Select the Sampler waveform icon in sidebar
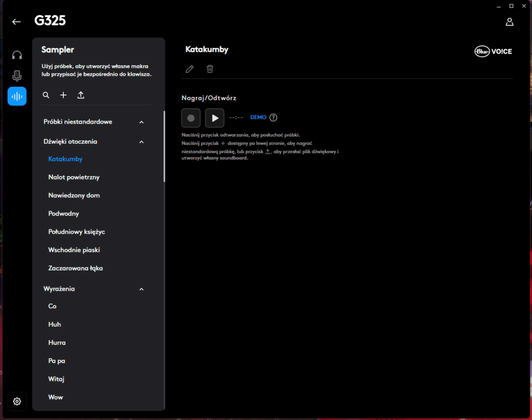The width and height of the screenshot is (532, 420). [17, 96]
